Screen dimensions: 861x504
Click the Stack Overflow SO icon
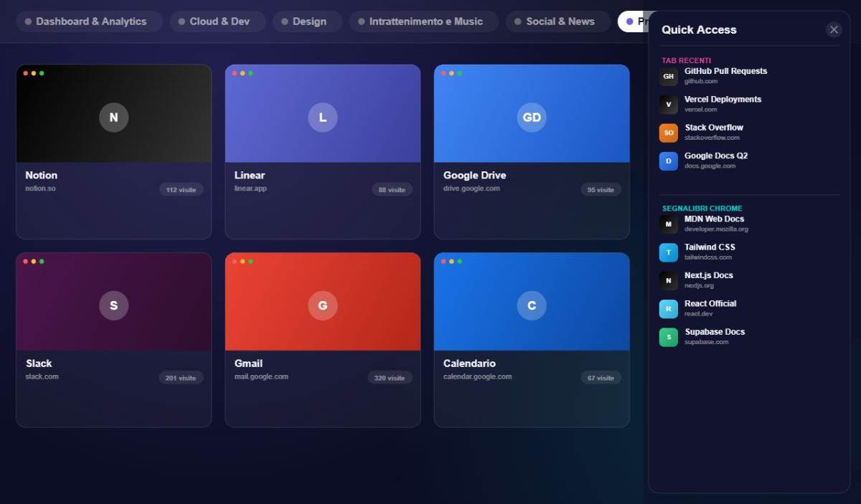[669, 133]
